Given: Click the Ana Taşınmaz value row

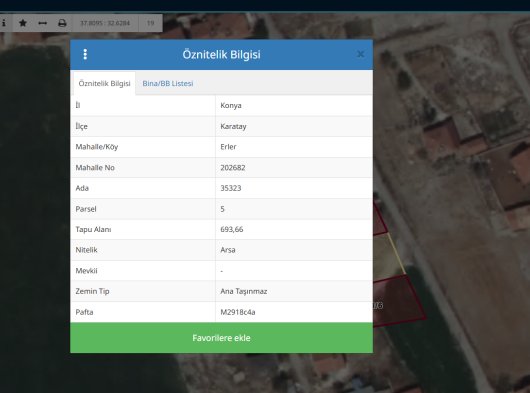Looking at the screenshot, I should pos(221,291).
